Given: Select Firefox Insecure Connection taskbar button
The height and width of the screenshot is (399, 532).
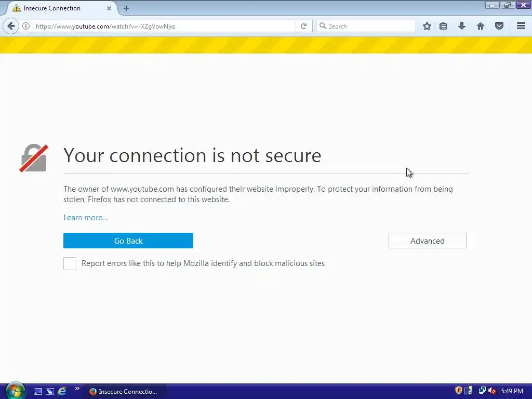Looking at the screenshot, I should point(124,392).
